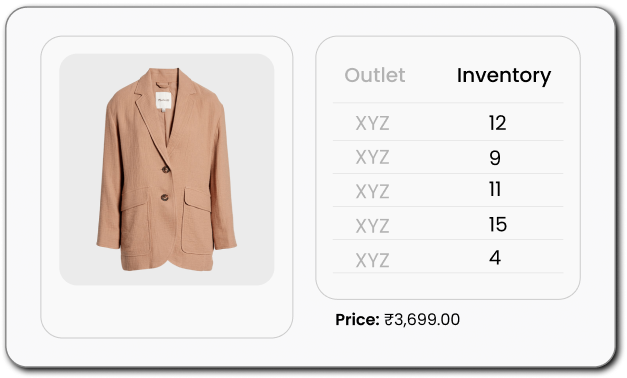Pick the XYZ outlet name beside inventory 15
This screenshot has width=627, height=378.
point(372,226)
